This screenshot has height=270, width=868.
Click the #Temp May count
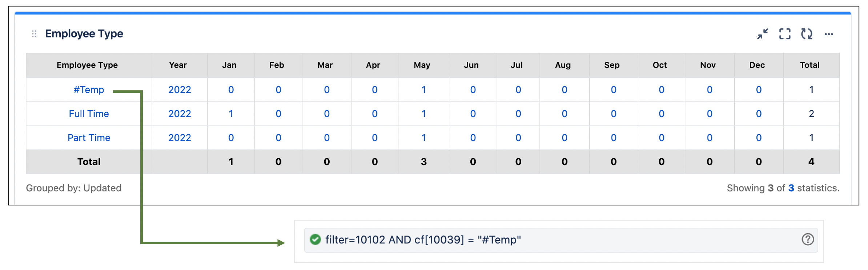(x=423, y=90)
